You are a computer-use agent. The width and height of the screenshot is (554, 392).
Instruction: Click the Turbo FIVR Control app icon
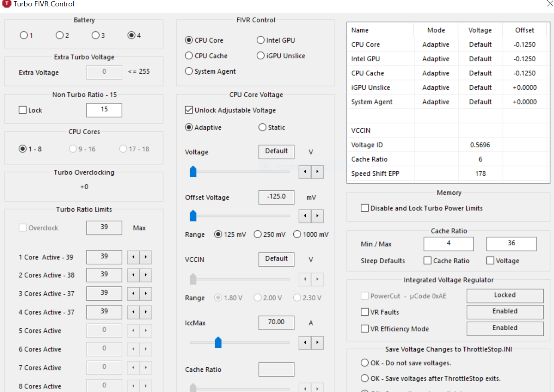tap(7, 4)
